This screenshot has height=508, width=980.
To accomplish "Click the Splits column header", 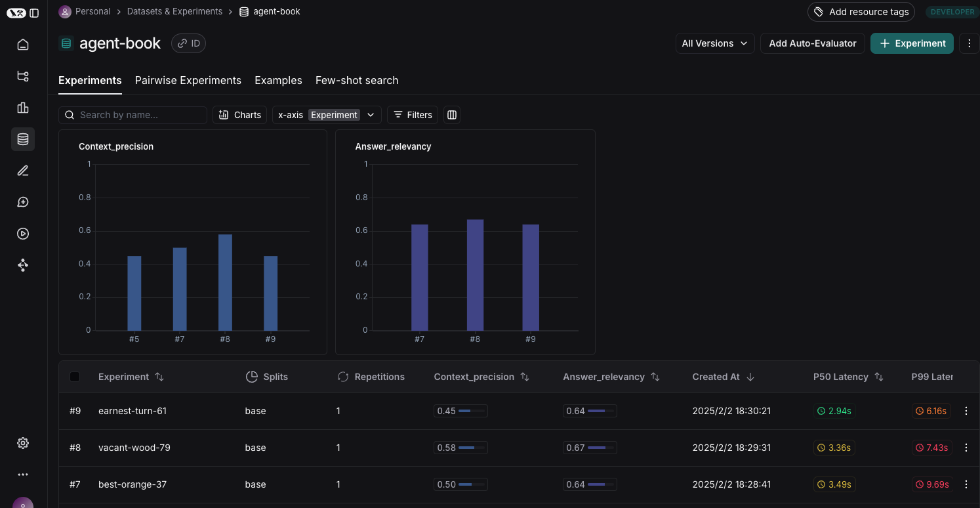I will (267, 377).
